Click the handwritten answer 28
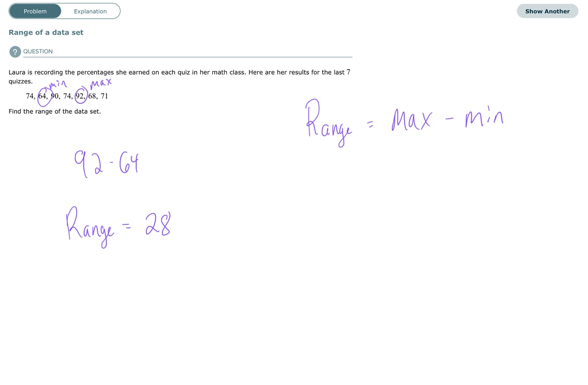588x385 pixels. click(158, 224)
